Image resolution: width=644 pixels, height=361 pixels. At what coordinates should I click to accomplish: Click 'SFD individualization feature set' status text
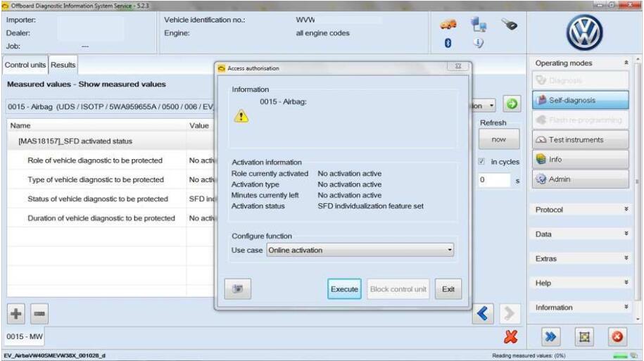click(x=370, y=205)
